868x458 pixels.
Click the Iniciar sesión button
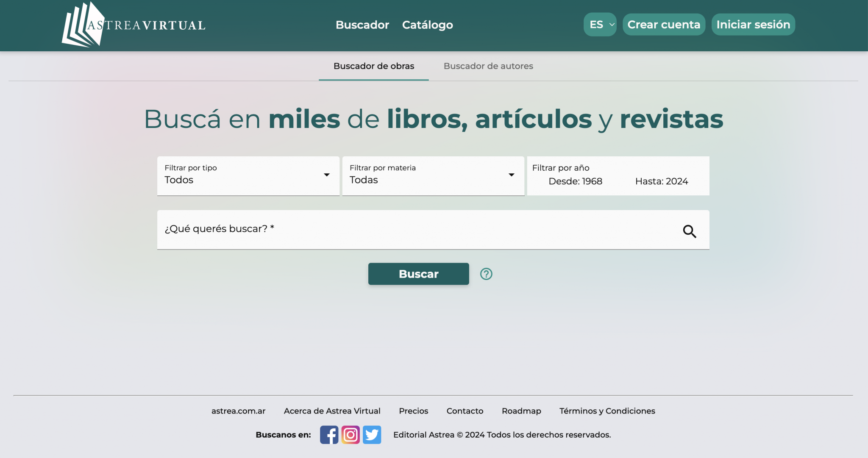753,25
